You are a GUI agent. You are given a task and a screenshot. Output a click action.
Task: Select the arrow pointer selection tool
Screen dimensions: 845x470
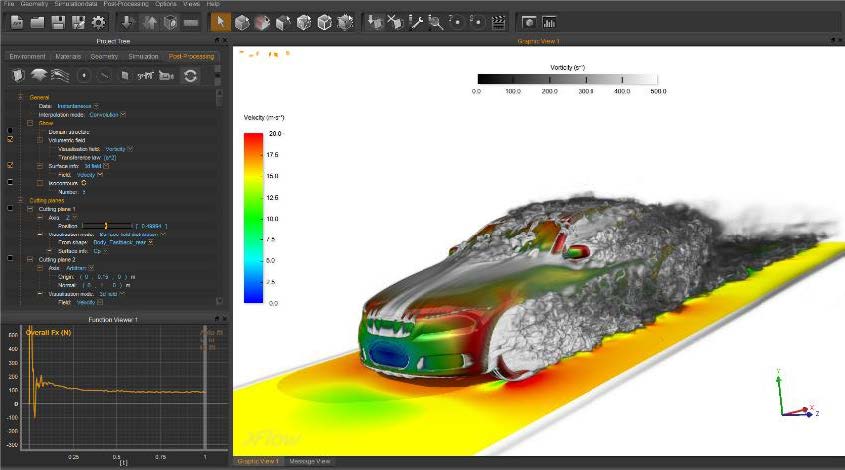(222, 22)
